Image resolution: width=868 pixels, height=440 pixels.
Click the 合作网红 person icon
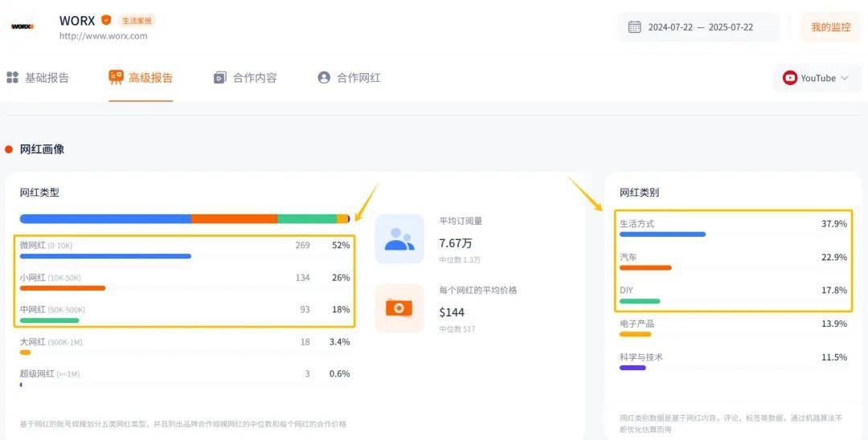pyautogui.click(x=324, y=77)
